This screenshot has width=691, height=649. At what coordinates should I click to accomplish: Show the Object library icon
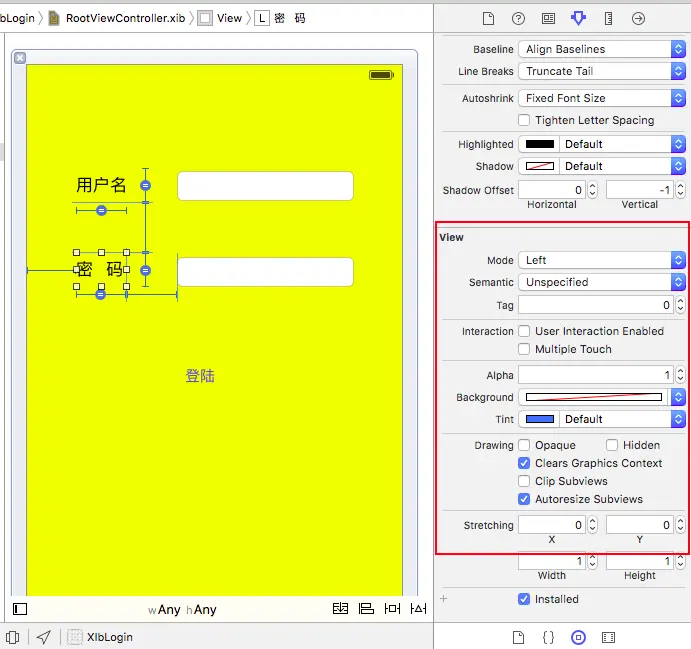click(x=578, y=637)
